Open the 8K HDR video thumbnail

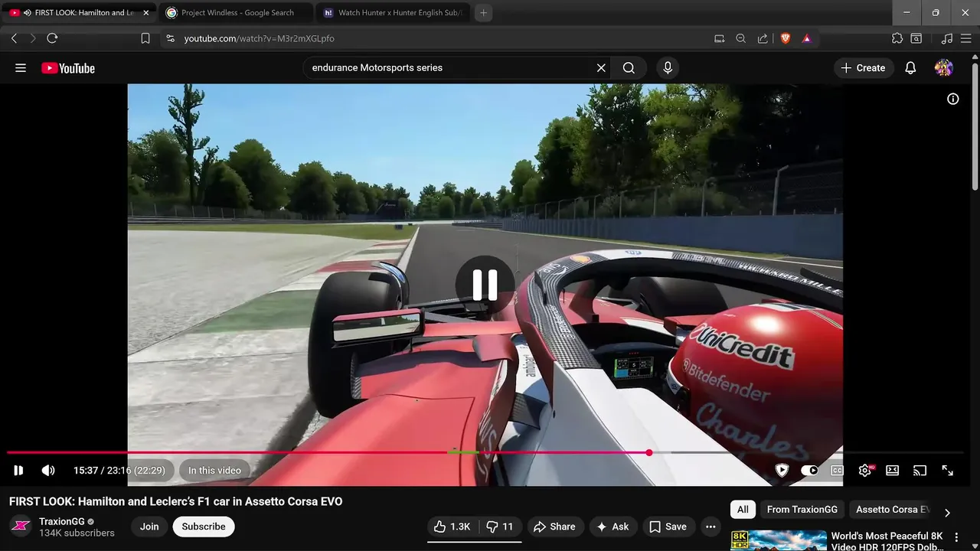pyautogui.click(x=779, y=540)
